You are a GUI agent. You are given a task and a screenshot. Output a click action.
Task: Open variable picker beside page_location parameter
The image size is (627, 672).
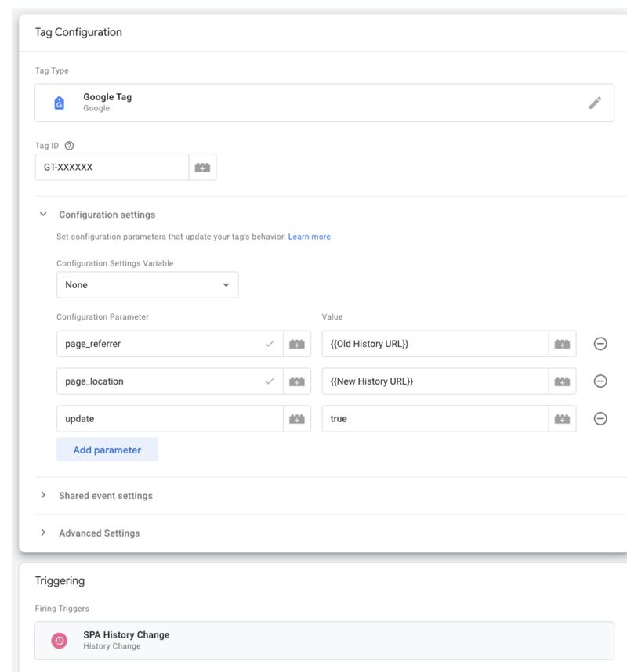296,381
